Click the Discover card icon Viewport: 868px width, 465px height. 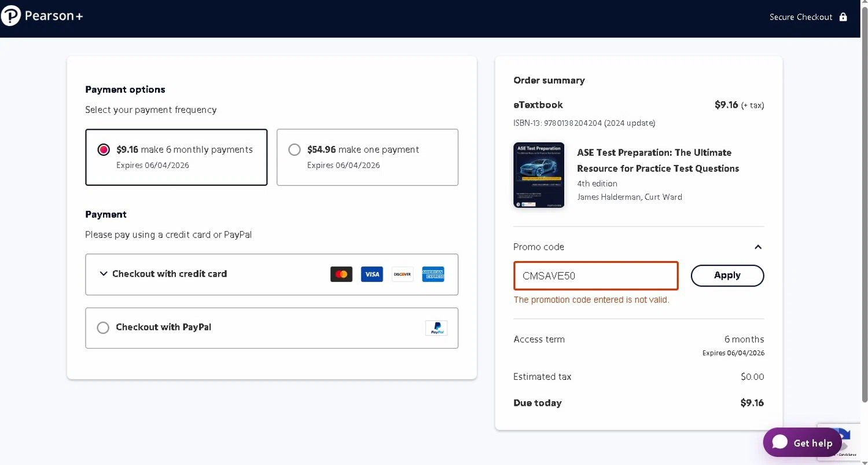pos(403,274)
